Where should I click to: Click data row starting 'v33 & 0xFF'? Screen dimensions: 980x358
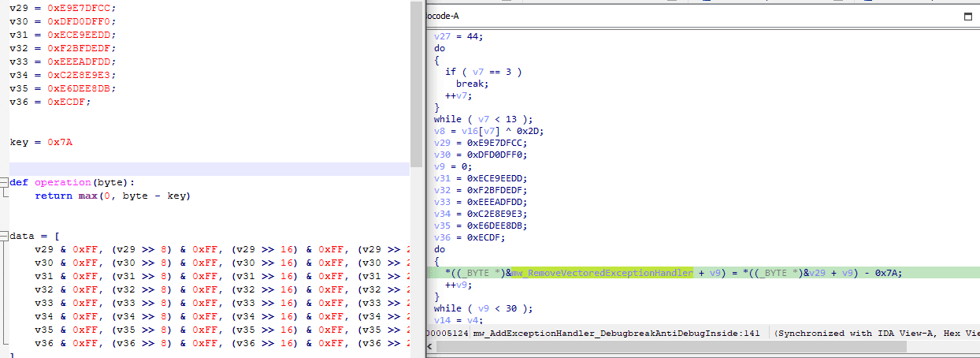[222, 303]
